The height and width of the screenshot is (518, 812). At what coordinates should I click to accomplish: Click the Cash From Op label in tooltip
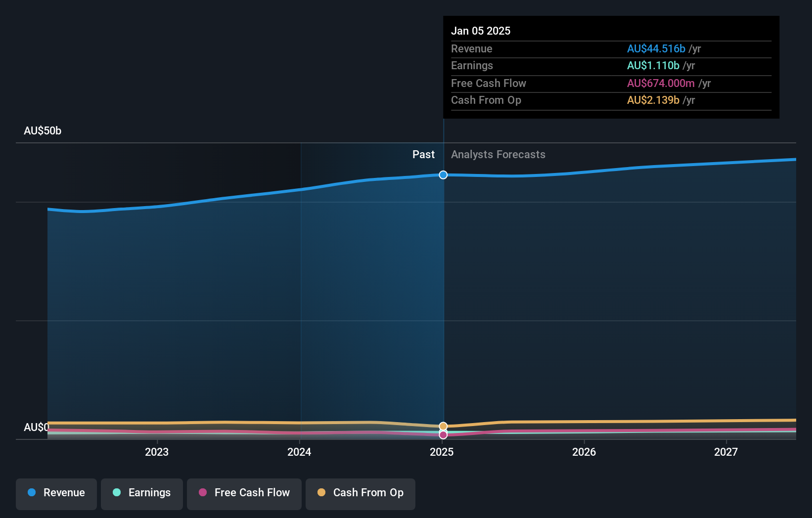[486, 100]
